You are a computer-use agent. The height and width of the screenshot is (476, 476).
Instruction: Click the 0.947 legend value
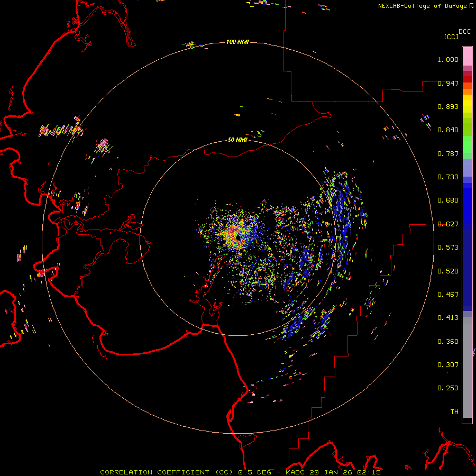tap(448, 83)
